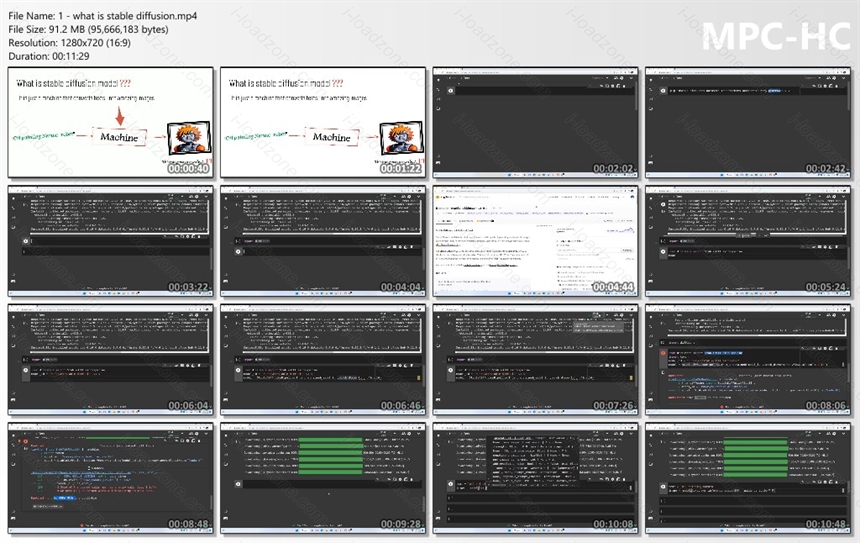This screenshot has height=543, width=860.
Task: Open the thumbnail stamped 00:00:40
Action: 110,122
